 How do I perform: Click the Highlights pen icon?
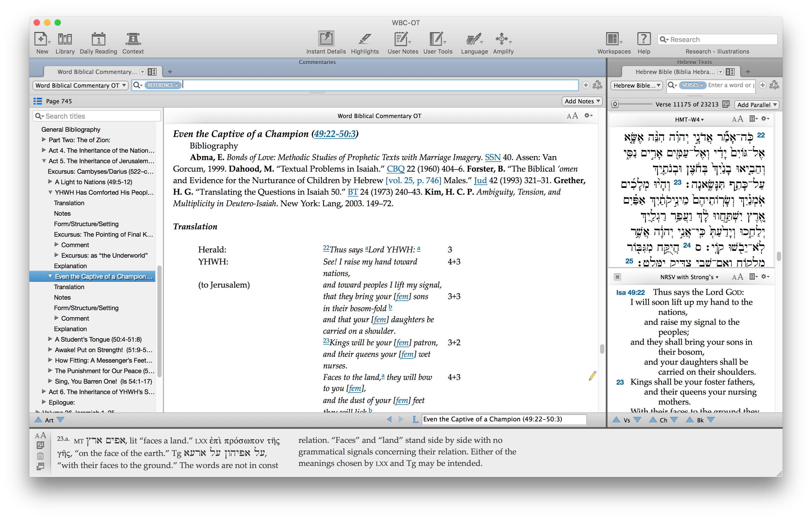tap(365, 39)
